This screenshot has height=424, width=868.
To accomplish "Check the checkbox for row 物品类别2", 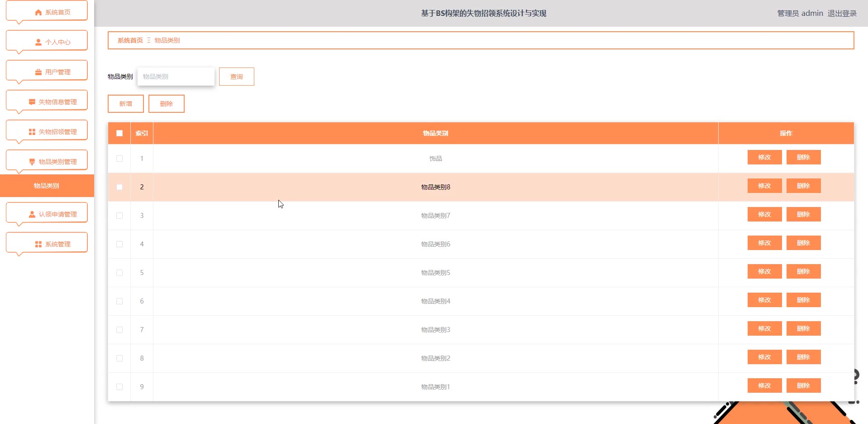I will pyautogui.click(x=119, y=358).
